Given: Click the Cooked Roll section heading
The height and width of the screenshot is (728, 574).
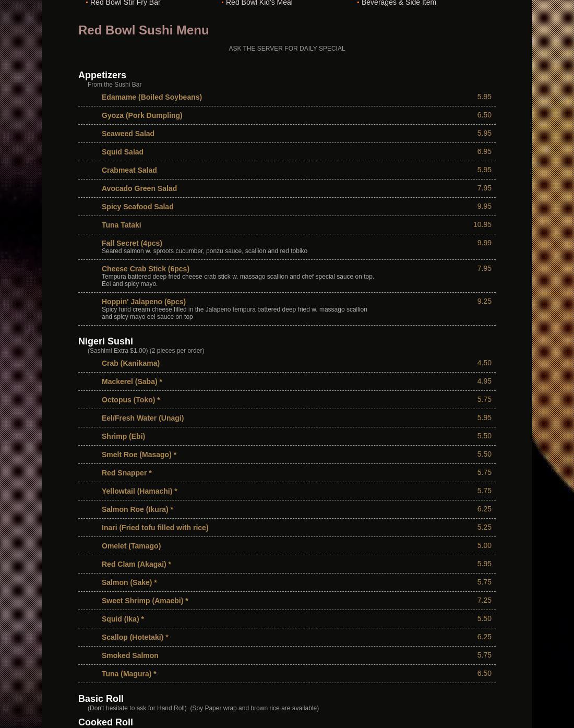Looking at the screenshot, I should point(105,722).
